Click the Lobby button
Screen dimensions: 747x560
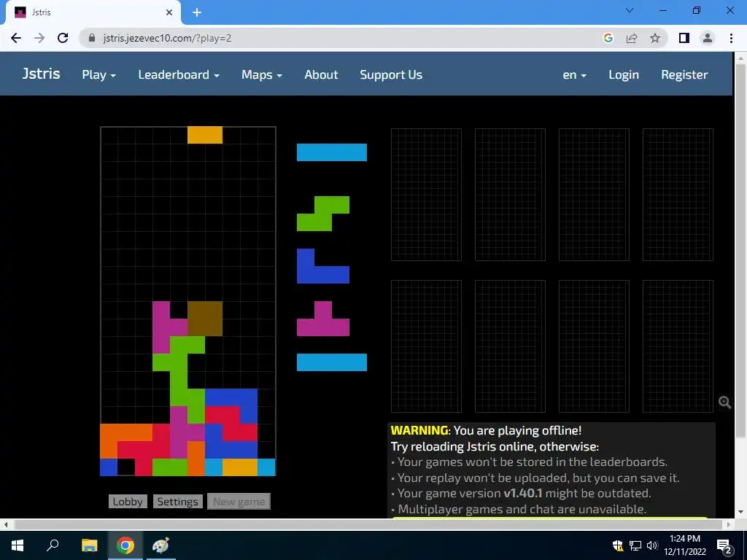[x=128, y=502]
